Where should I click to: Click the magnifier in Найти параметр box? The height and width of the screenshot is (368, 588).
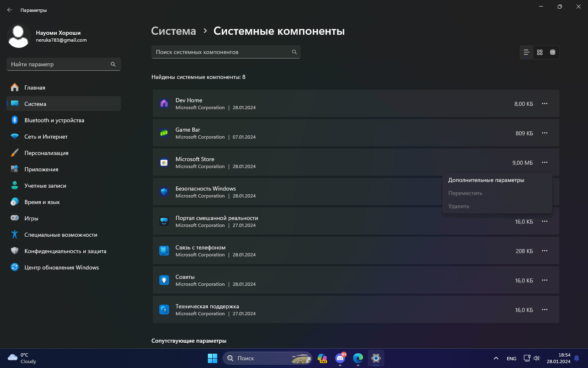(x=113, y=64)
